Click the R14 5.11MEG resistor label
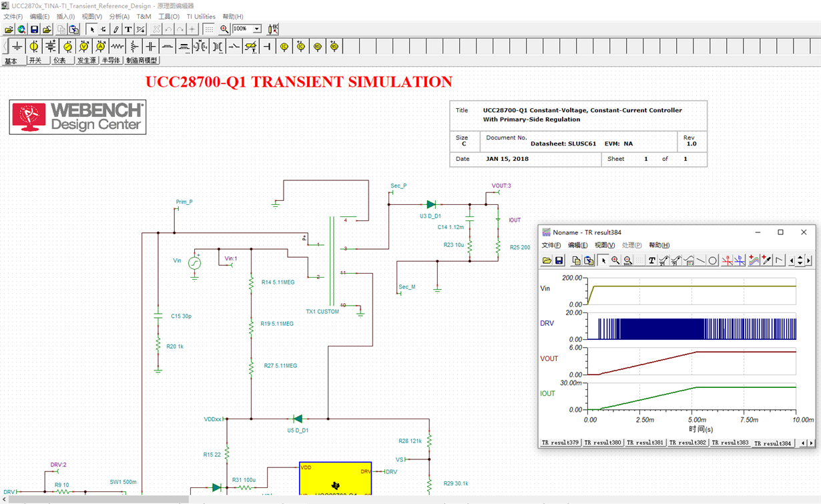 coord(278,282)
